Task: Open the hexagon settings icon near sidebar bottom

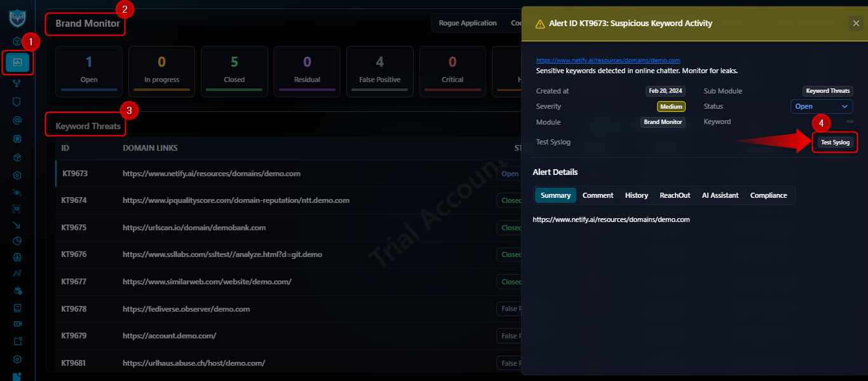Action: point(17,359)
